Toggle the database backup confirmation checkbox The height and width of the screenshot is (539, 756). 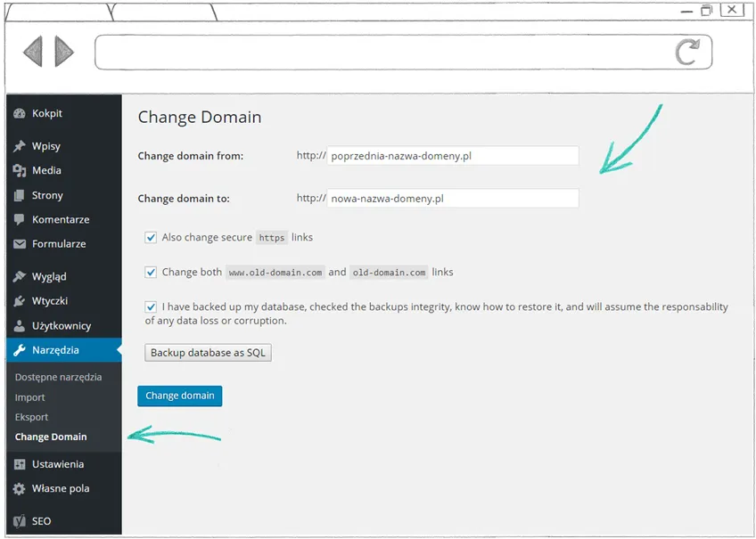point(151,306)
